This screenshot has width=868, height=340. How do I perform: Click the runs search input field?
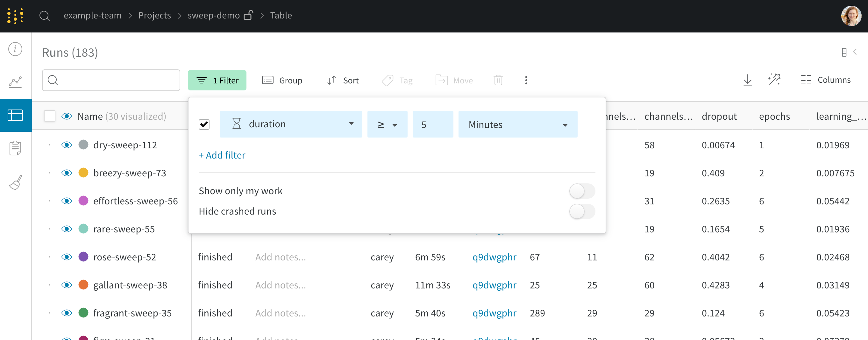[x=116, y=81]
